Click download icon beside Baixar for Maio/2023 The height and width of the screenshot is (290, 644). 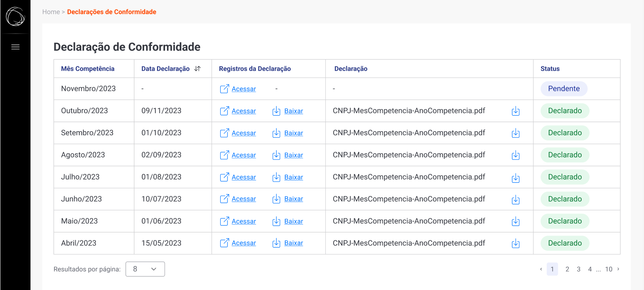click(x=276, y=221)
